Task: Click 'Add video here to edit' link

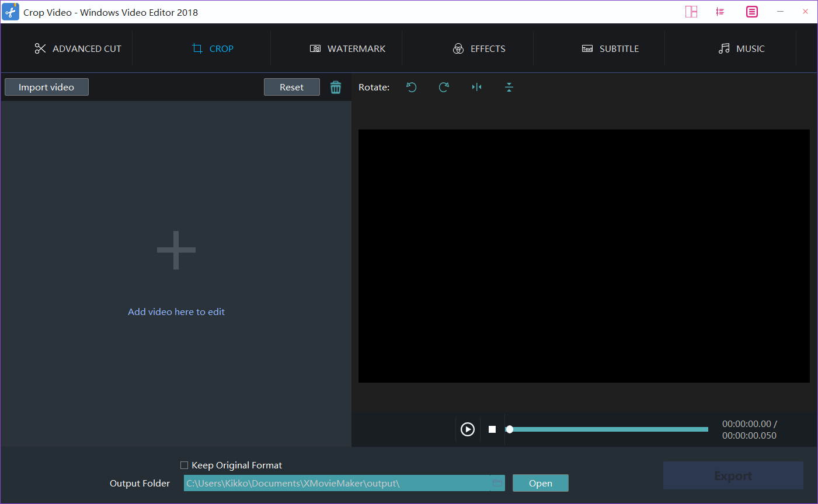Action: tap(176, 311)
